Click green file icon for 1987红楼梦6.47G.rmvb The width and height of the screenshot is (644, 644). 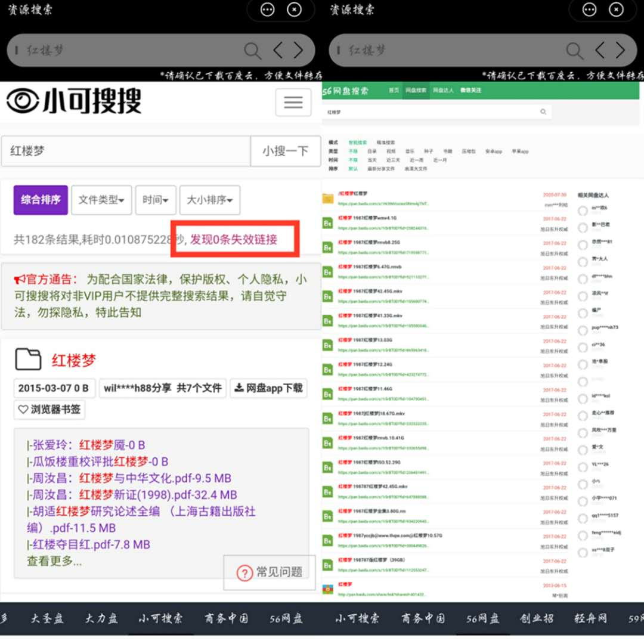tap(327, 273)
